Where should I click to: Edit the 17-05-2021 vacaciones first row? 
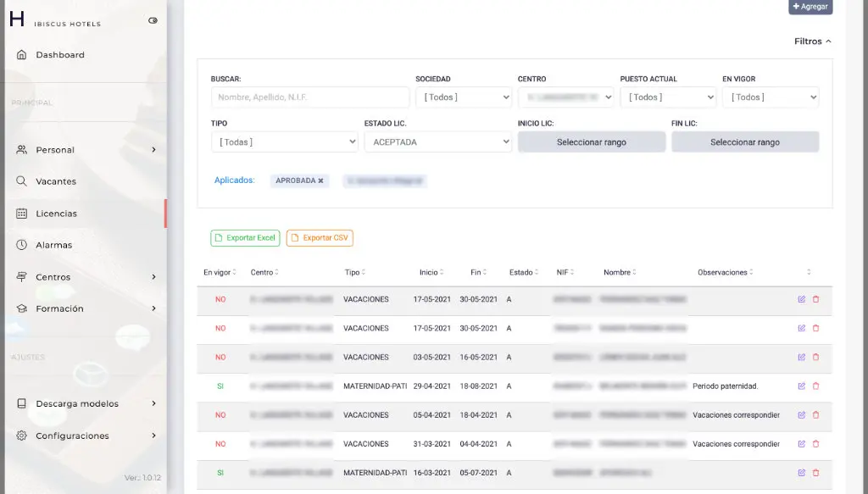pyautogui.click(x=801, y=299)
